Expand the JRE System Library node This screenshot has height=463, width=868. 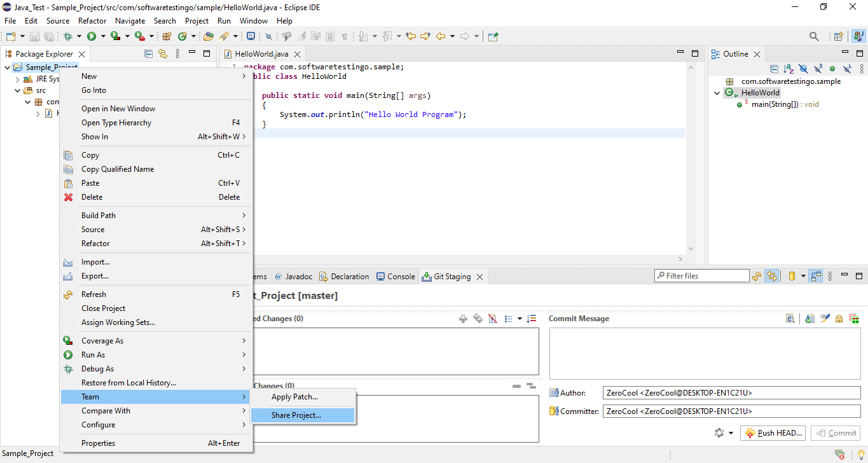click(x=18, y=79)
